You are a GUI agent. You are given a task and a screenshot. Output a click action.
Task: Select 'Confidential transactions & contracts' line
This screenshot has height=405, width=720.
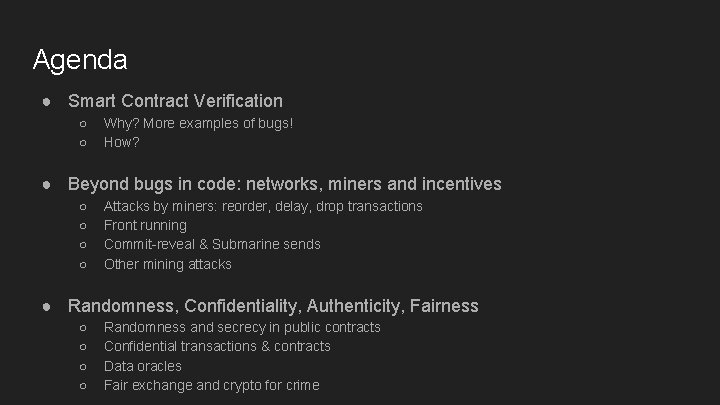[x=217, y=346]
